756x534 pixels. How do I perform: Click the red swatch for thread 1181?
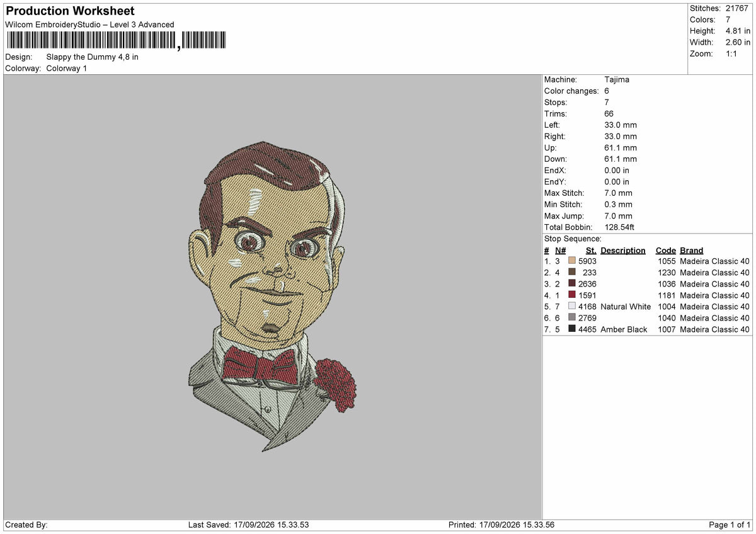point(572,295)
